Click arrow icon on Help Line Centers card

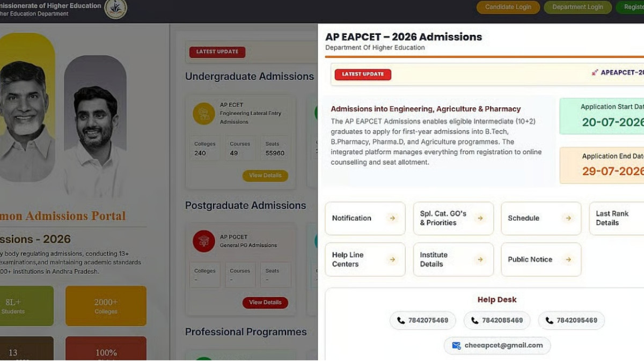point(392,260)
